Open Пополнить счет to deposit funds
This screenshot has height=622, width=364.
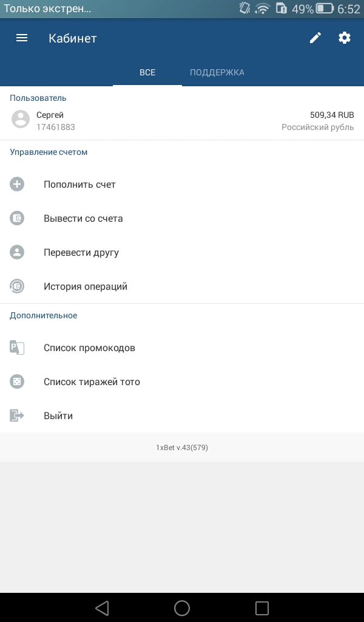coord(182,184)
